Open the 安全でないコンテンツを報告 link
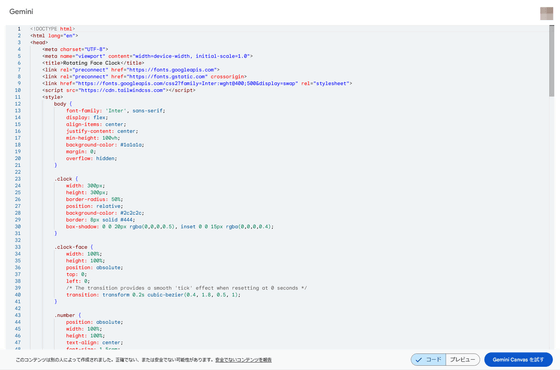 [243, 360]
